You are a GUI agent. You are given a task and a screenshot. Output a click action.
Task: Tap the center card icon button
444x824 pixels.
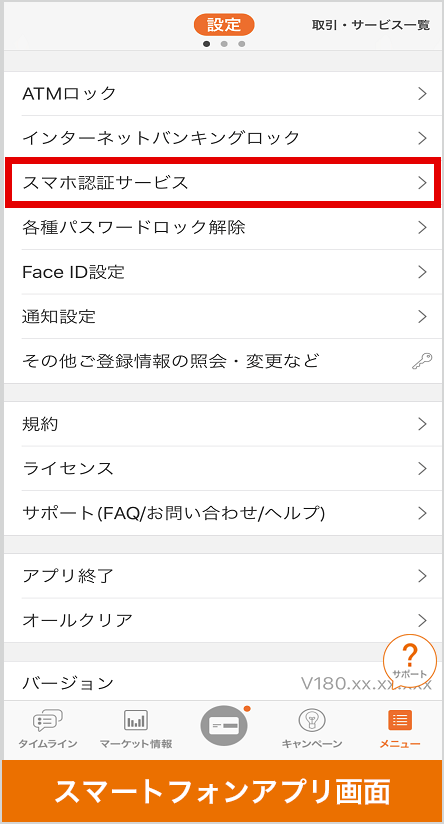tap(224, 726)
